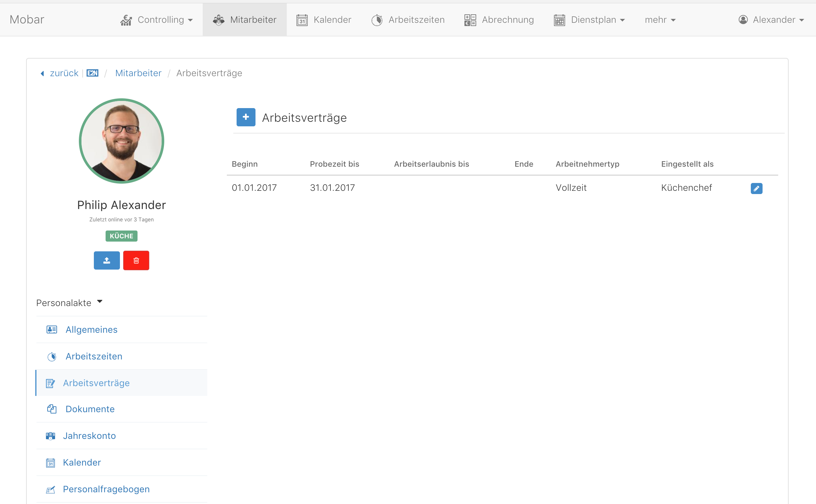The image size is (816, 504).
Task: Open Controlling dropdown in navbar
Action: pyautogui.click(x=156, y=20)
